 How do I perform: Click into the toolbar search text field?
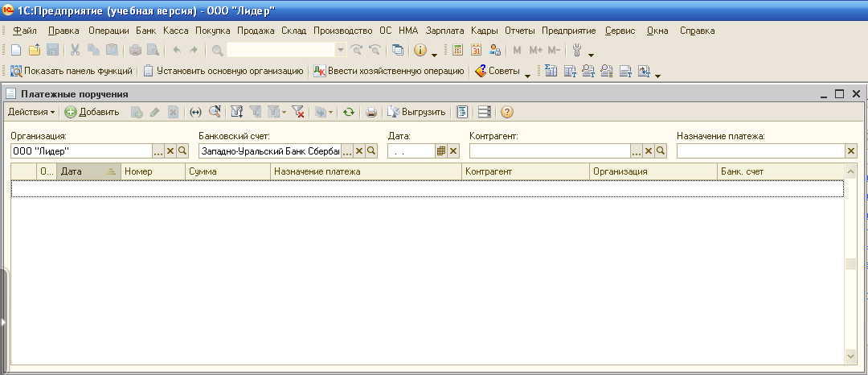(x=281, y=51)
